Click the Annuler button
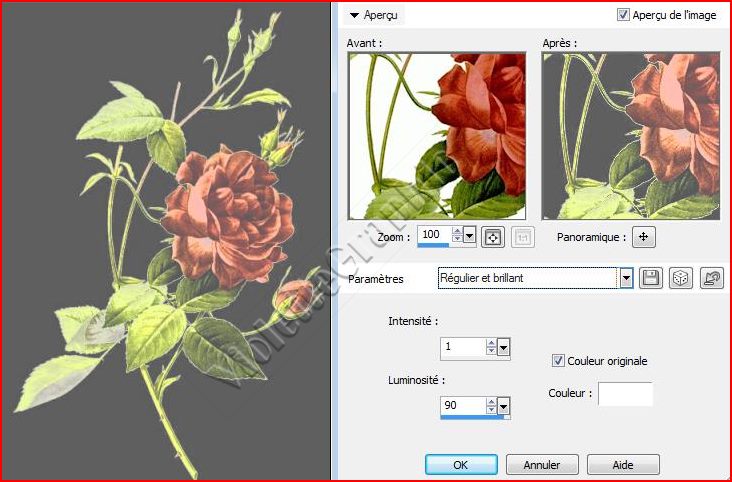Image resolution: width=732 pixels, height=482 pixels. [x=541, y=465]
